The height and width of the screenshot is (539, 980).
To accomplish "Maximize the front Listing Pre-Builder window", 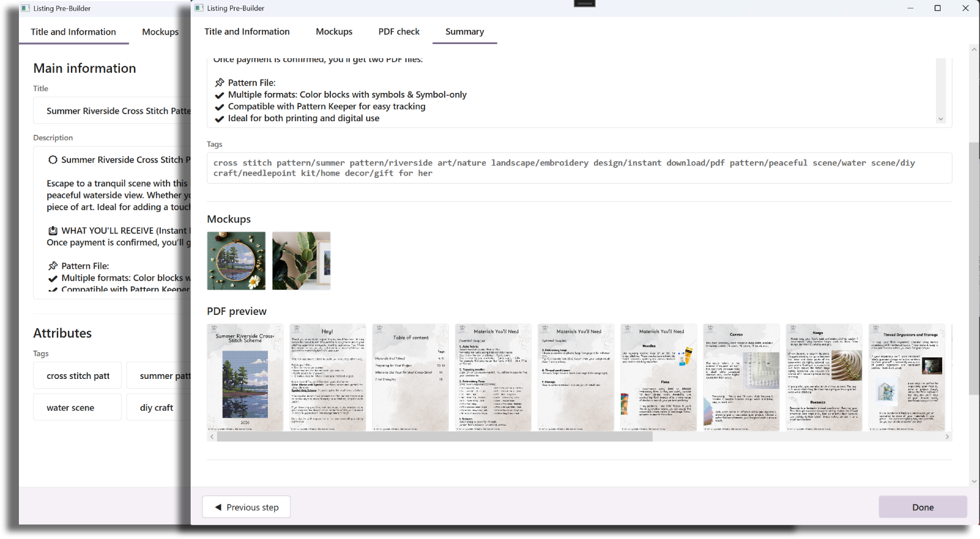I will tap(937, 8).
